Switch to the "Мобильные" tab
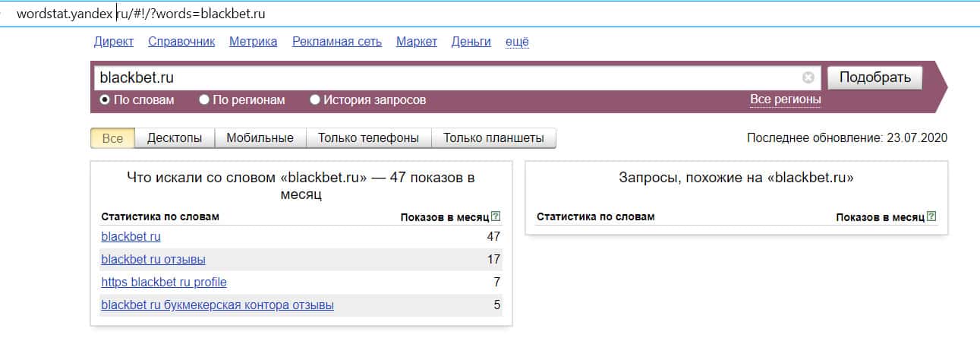This screenshot has height=341, width=980. tap(260, 138)
